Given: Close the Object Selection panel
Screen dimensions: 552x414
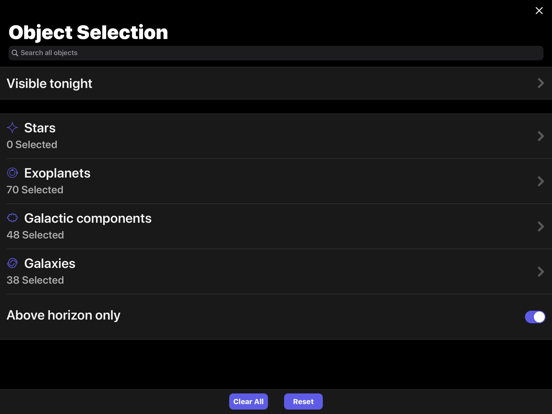Looking at the screenshot, I should [x=539, y=11].
